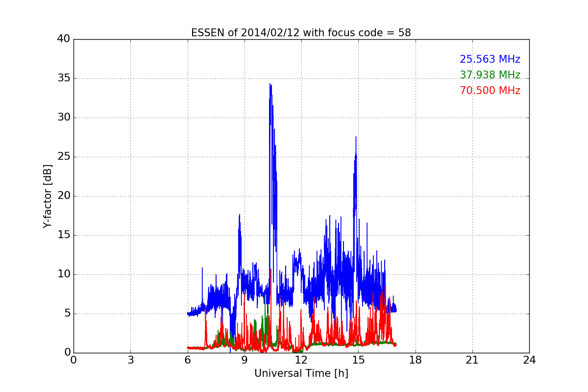
Task: Click the 'Y-factor [dB]' axis label
Action: tap(48, 196)
